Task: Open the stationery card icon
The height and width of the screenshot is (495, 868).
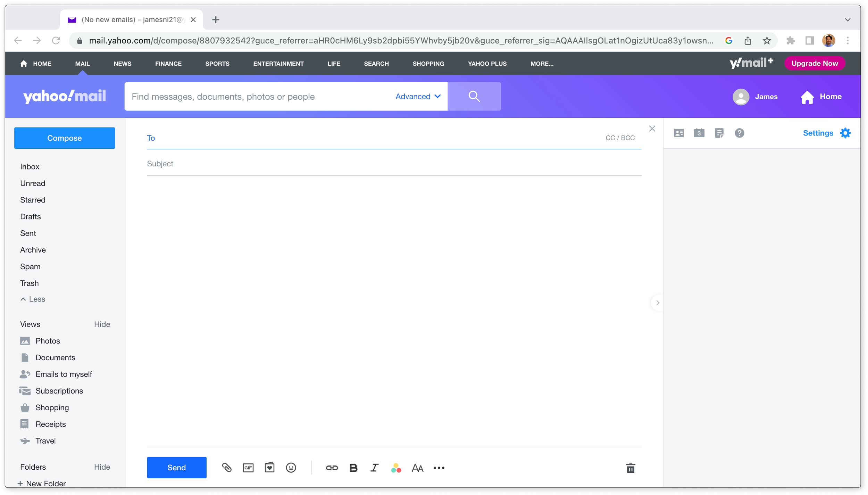Action: 269,468
